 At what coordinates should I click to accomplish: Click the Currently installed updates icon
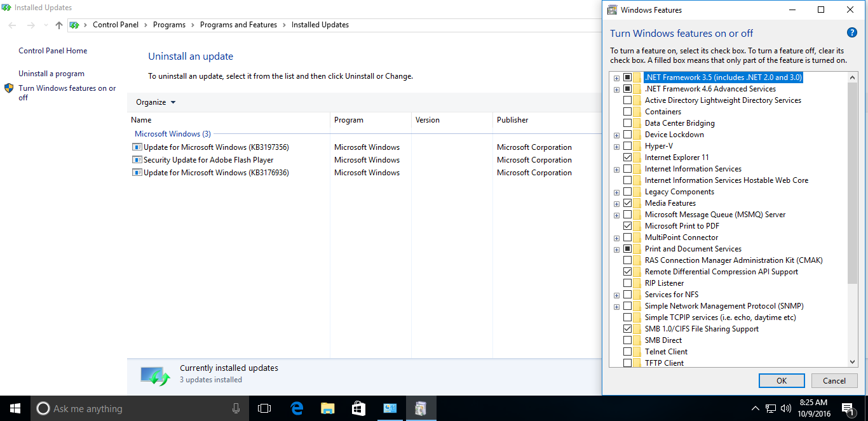[156, 375]
